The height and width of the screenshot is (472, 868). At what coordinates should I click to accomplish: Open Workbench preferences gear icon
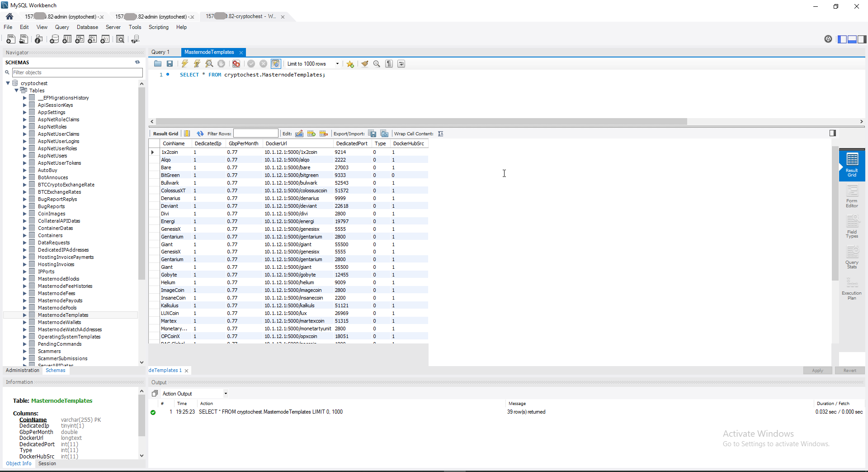[x=828, y=39]
